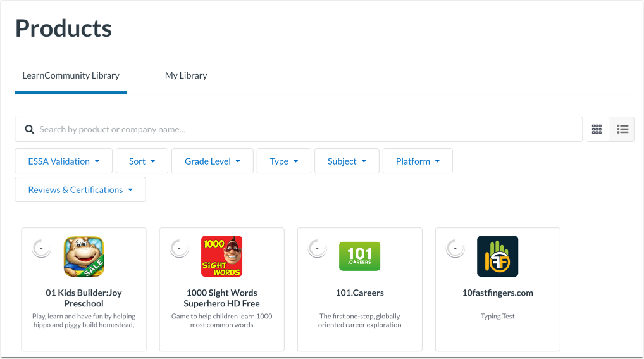
Task: Open the Subject filter dropdown
Action: pos(347,161)
